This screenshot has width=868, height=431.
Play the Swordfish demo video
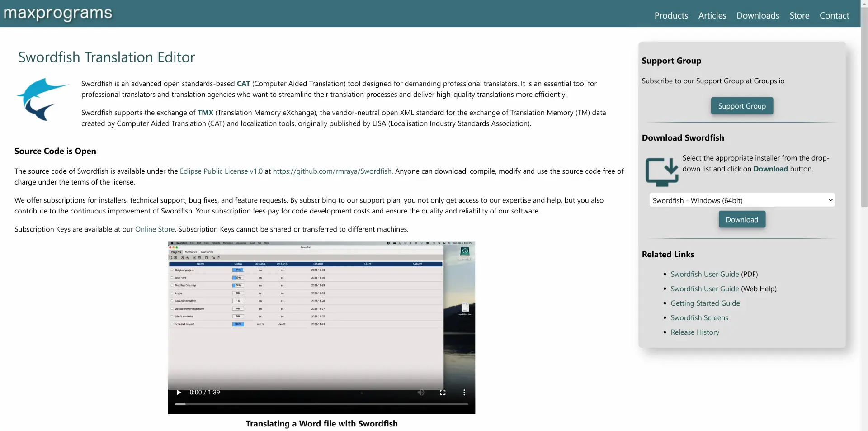pyautogui.click(x=179, y=393)
